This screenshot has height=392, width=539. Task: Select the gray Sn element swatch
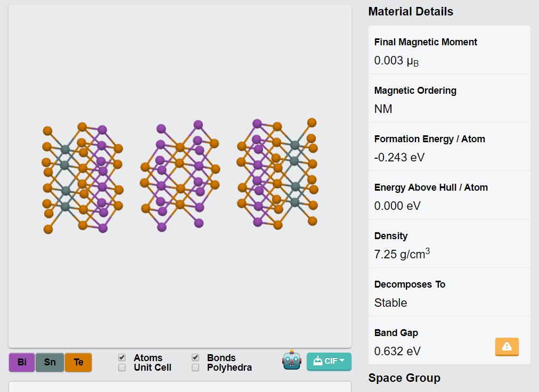coord(50,362)
